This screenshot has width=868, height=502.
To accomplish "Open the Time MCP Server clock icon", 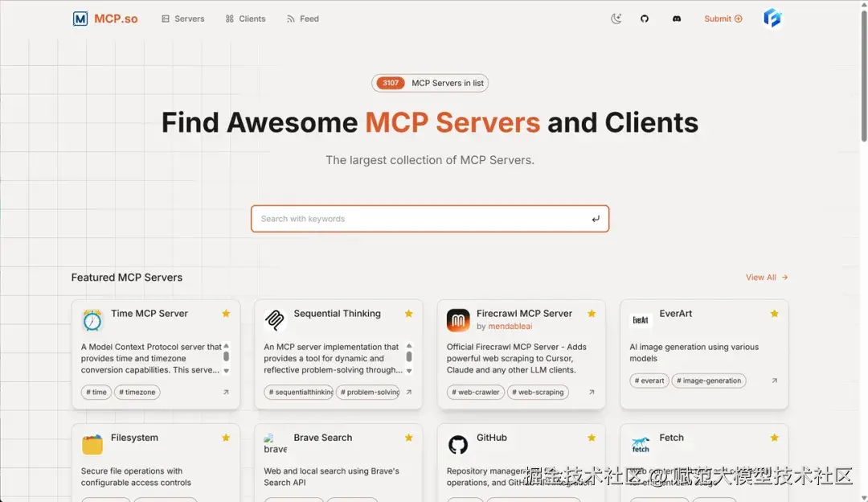I will pyautogui.click(x=92, y=320).
